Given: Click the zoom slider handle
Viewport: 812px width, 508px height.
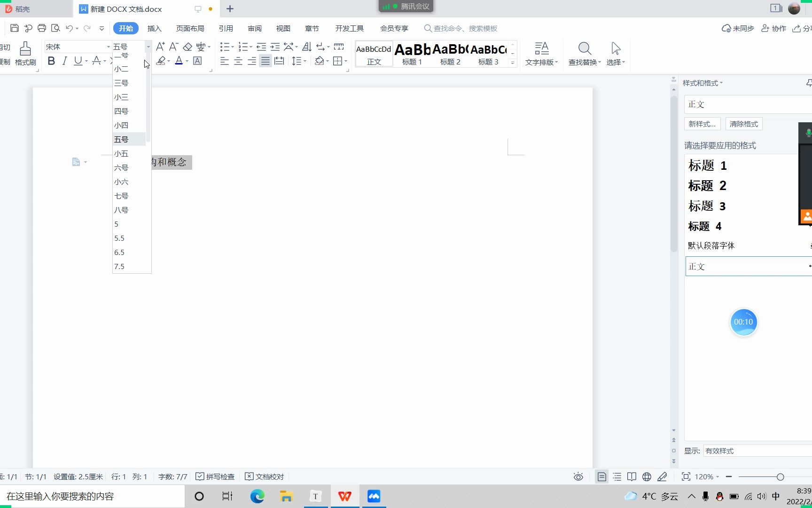Looking at the screenshot, I should point(781,476).
